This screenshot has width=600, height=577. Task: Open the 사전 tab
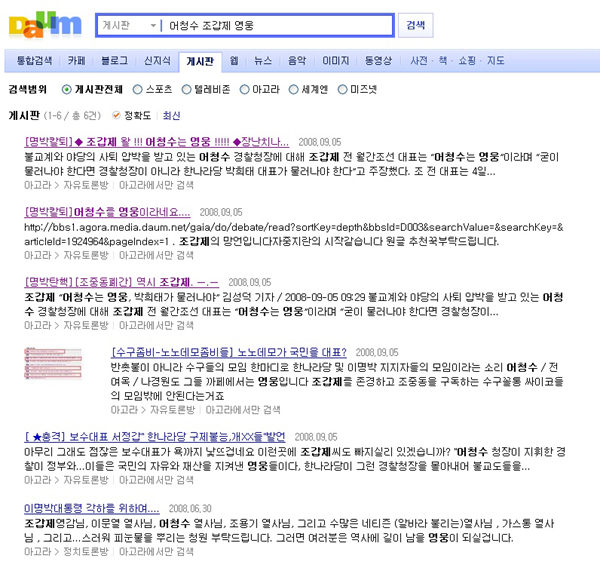point(419,60)
